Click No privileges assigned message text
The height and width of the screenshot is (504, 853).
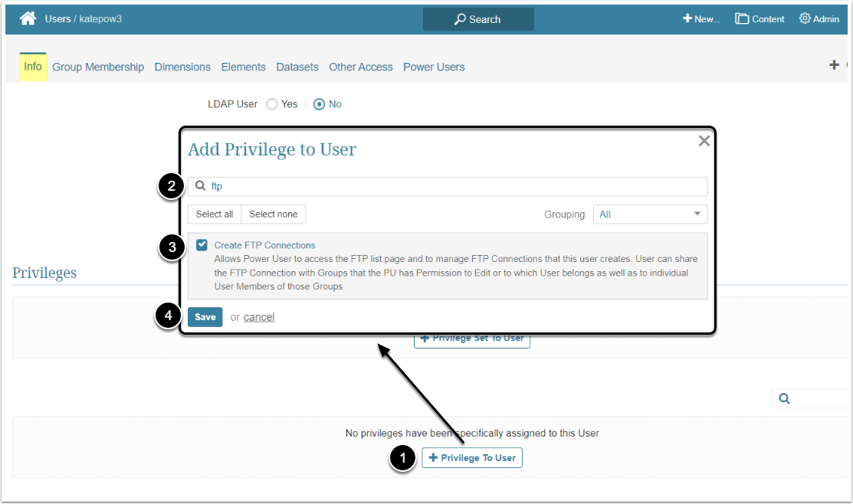pos(472,434)
